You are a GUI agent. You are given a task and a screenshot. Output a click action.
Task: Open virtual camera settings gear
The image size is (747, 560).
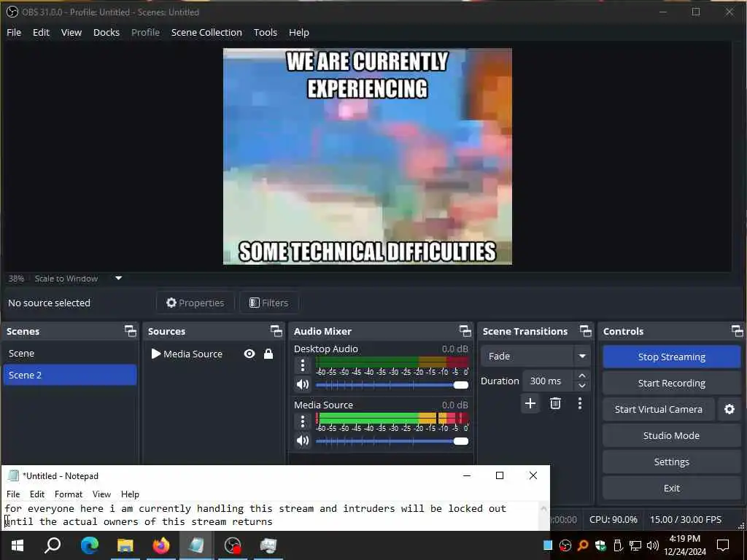click(x=729, y=409)
